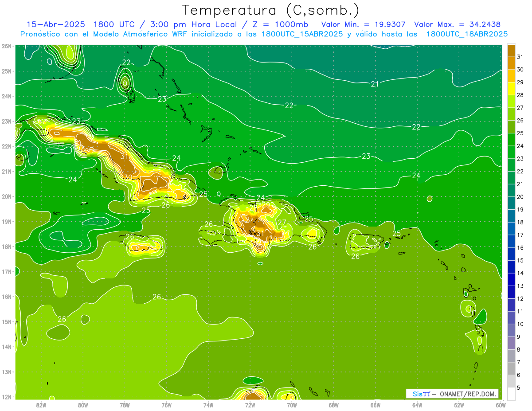Click the color scale value 5
Screen dimensions: 532x411
[519, 388]
